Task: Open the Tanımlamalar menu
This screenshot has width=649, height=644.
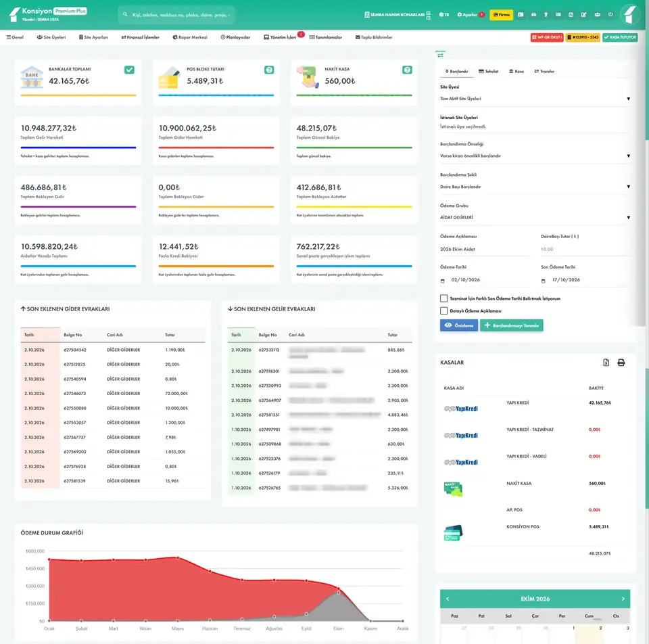Action: 326,37
